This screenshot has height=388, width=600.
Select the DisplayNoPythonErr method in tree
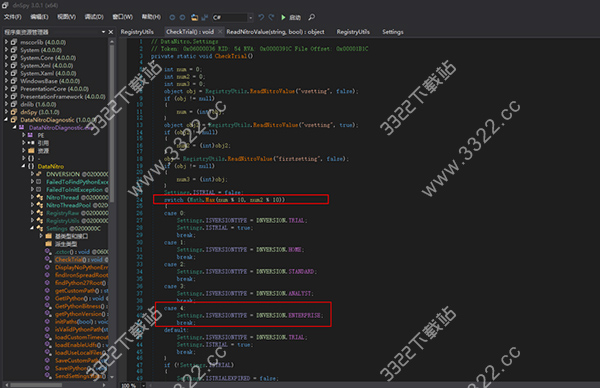(x=81, y=267)
